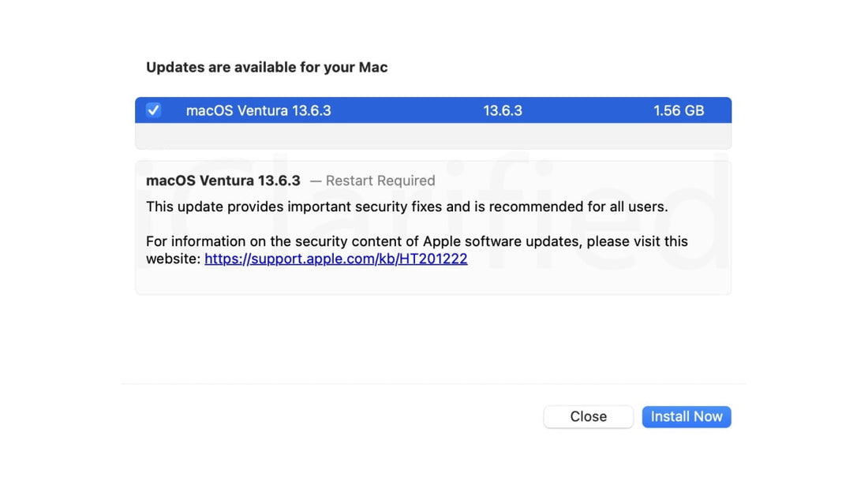Image resolution: width=868 pixels, height=488 pixels.
Task: Click the macOS Ventura 13.6.3 details title
Action: [x=223, y=181]
